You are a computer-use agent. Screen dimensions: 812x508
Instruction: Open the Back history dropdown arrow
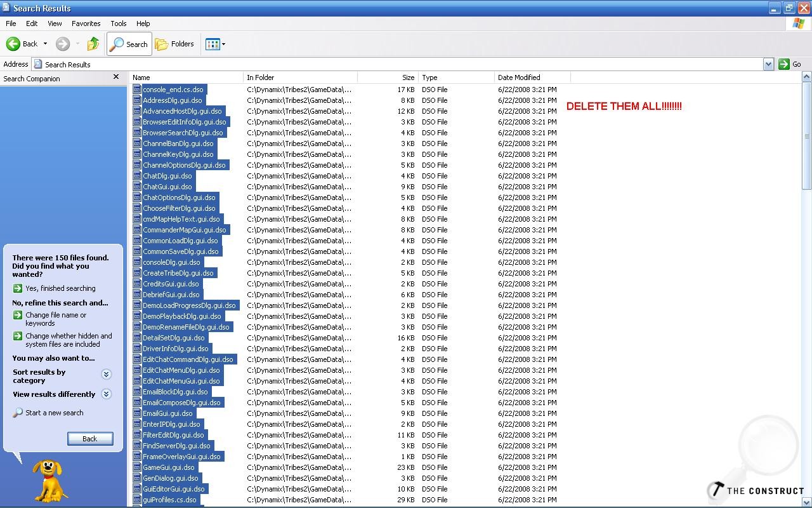(x=45, y=44)
